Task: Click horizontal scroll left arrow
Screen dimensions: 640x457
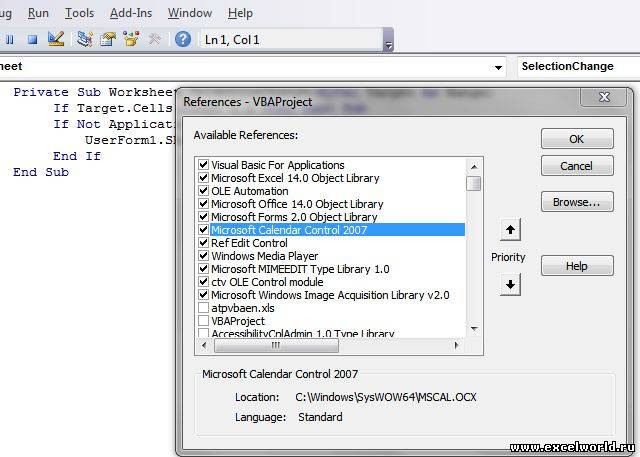Action: [204, 346]
